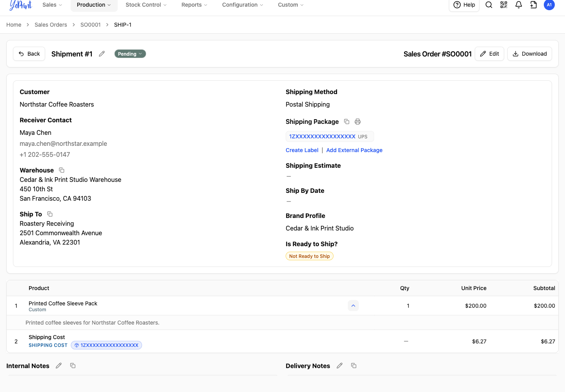This screenshot has width=565, height=392.
Task: Open the Configuration menu
Action: tap(242, 5)
